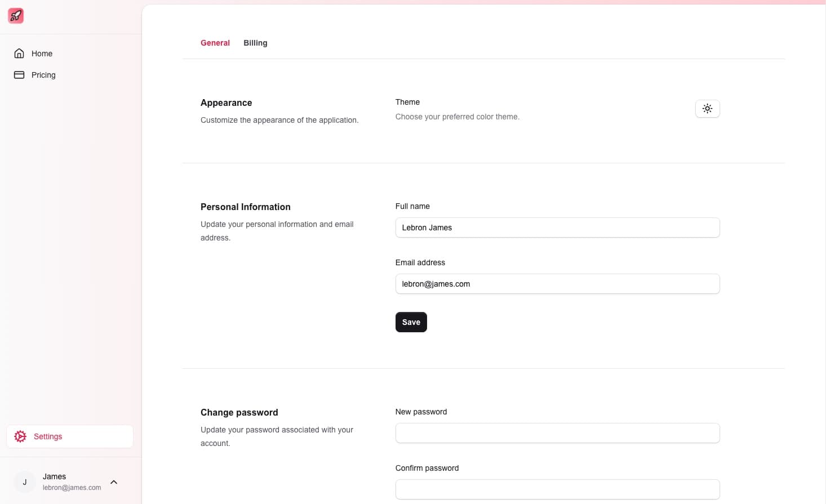Click the Confirm password input box

(557, 489)
